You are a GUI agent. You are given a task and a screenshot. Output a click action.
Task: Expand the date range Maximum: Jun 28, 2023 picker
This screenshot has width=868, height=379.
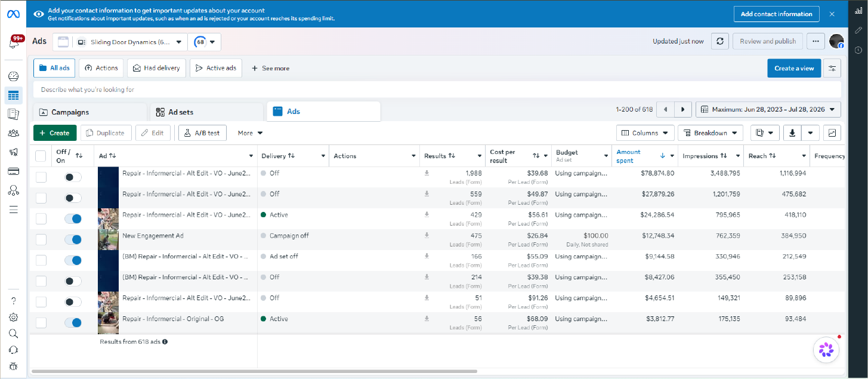768,109
